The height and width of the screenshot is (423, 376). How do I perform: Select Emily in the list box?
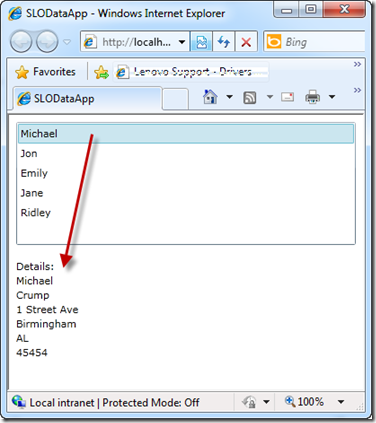tap(186, 173)
